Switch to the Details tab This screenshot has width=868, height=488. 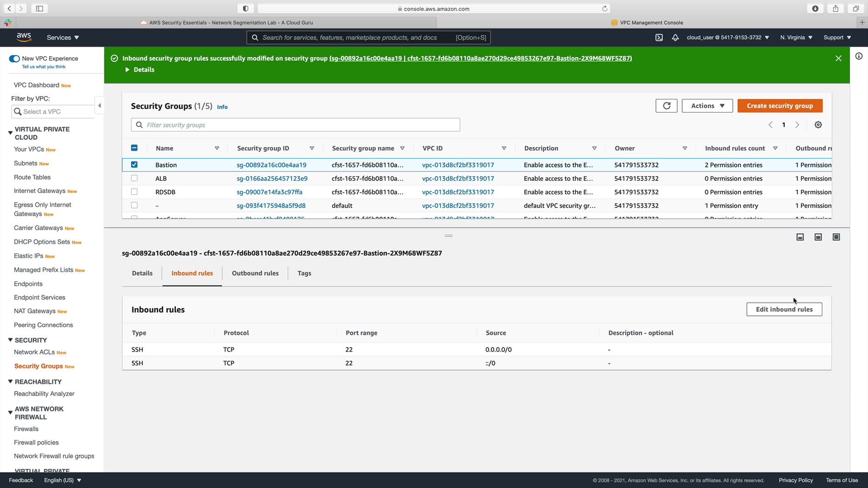point(142,273)
